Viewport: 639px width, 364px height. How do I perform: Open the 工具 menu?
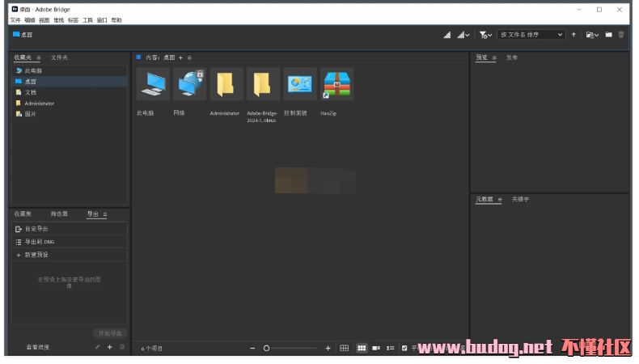click(x=87, y=20)
